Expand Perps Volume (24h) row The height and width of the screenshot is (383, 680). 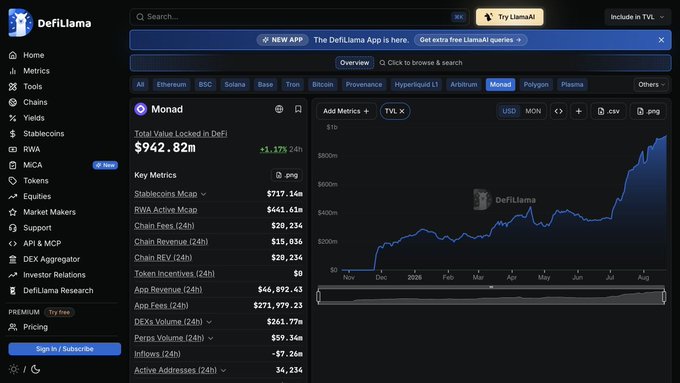click(210, 338)
